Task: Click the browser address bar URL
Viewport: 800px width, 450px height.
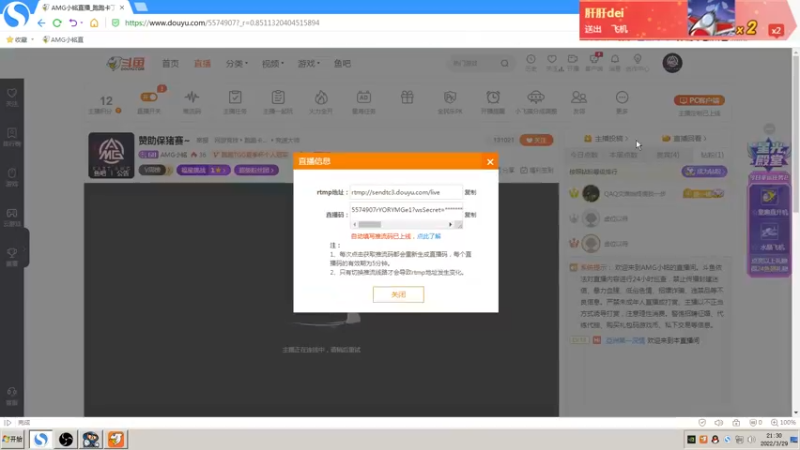Action: pyautogui.click(x=222, y=23)
